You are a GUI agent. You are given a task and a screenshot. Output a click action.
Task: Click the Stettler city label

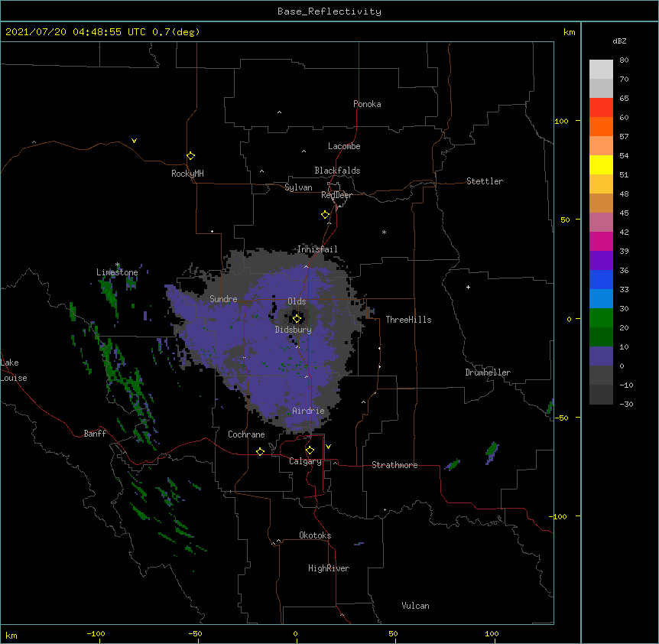pyautogui.click(x=485, y=181)
